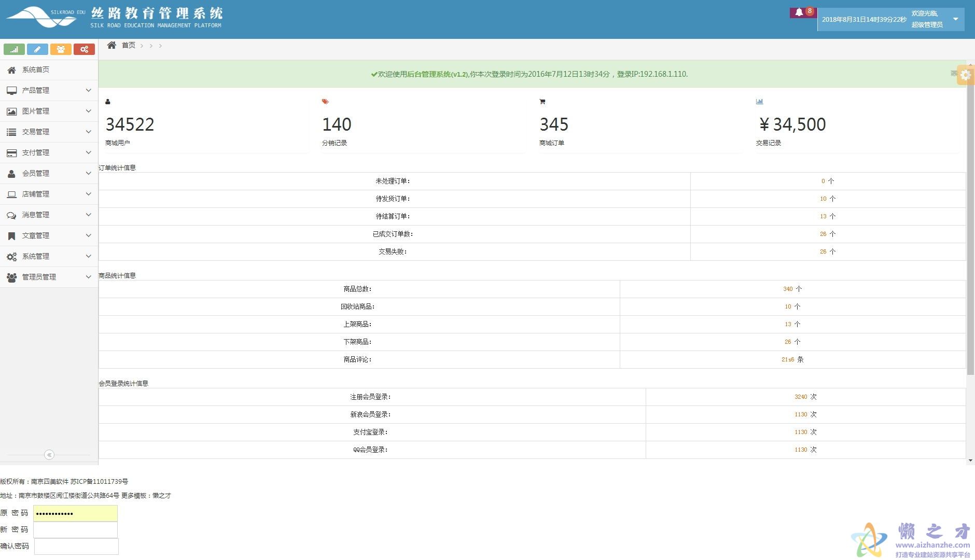
Task: Click the 新密码 input field
Action: coord(75,529)
